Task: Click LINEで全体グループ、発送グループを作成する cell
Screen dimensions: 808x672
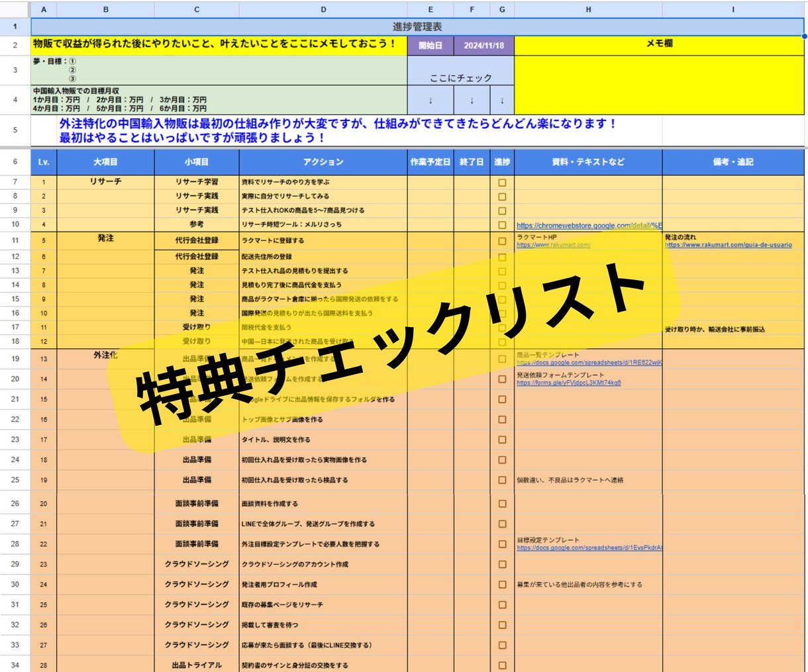Action: pos(323,524)
